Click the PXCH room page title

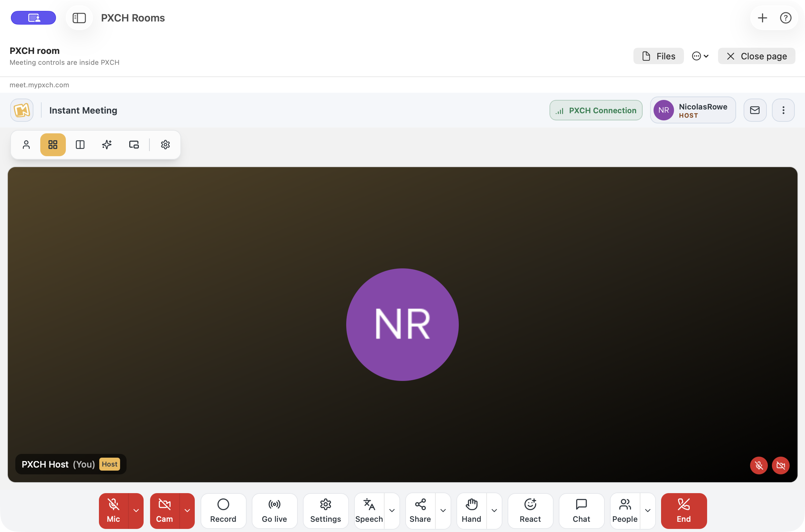tap(34, 51)
